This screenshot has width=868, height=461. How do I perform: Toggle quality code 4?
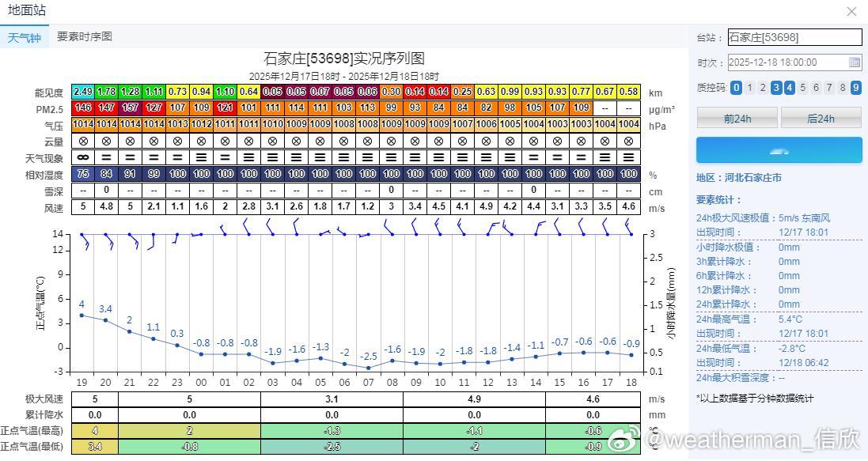pos(790,88)
